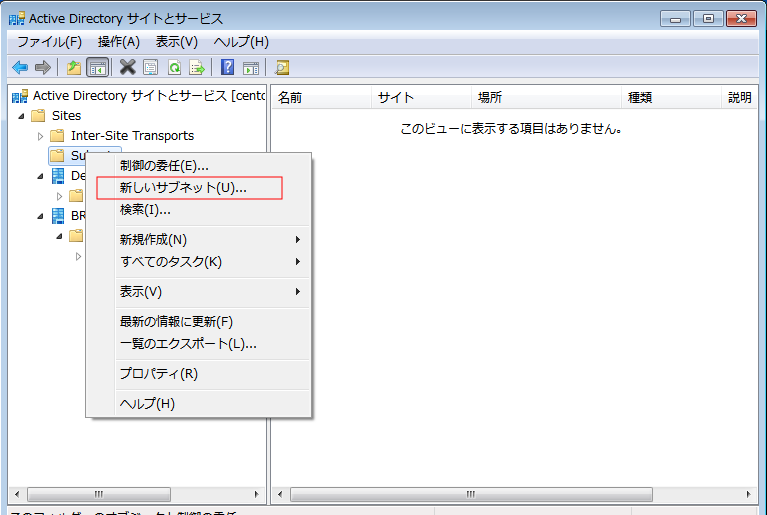Sort by the 名前 column header
This screenshot has height=515, width=767.
[322, 97]
